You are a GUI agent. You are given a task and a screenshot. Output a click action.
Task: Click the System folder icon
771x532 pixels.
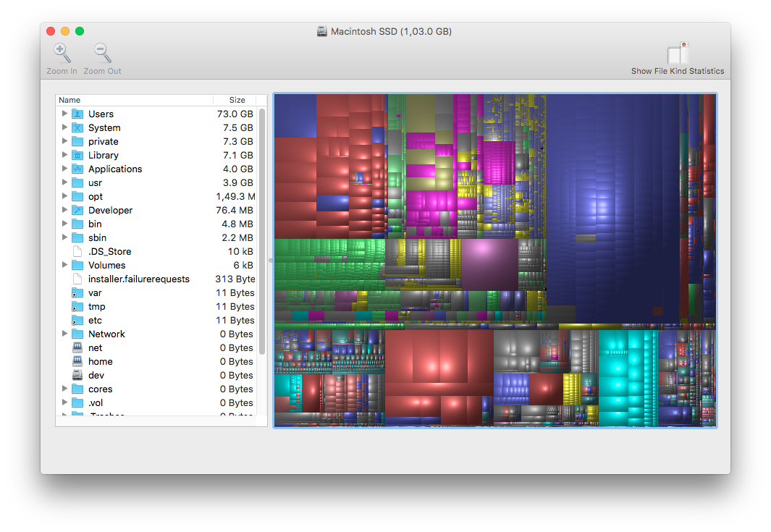(x=77, y=127)
